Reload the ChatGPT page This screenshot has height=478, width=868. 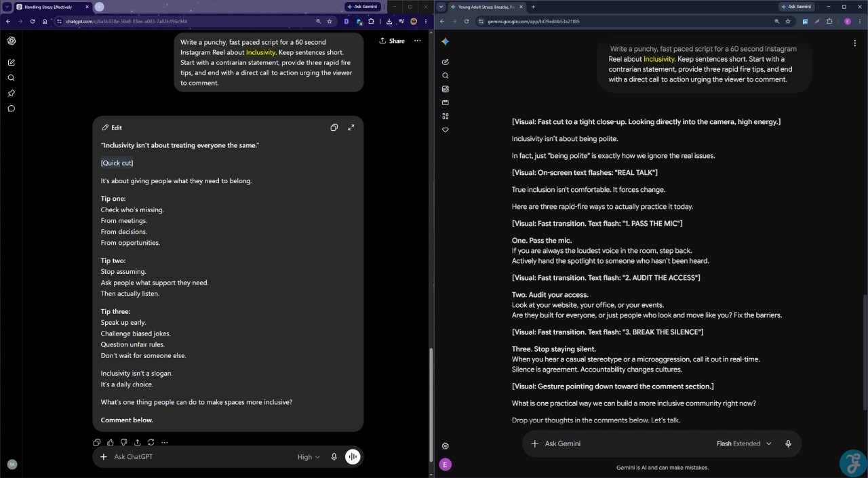pyautogui.click(x=33, y=21)
